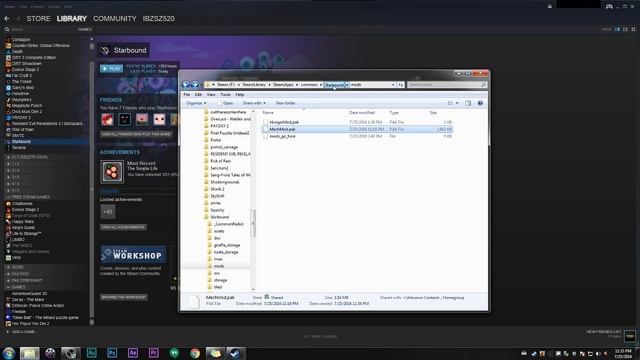Open the Hangouts taskbar icon

click(174, 353)
